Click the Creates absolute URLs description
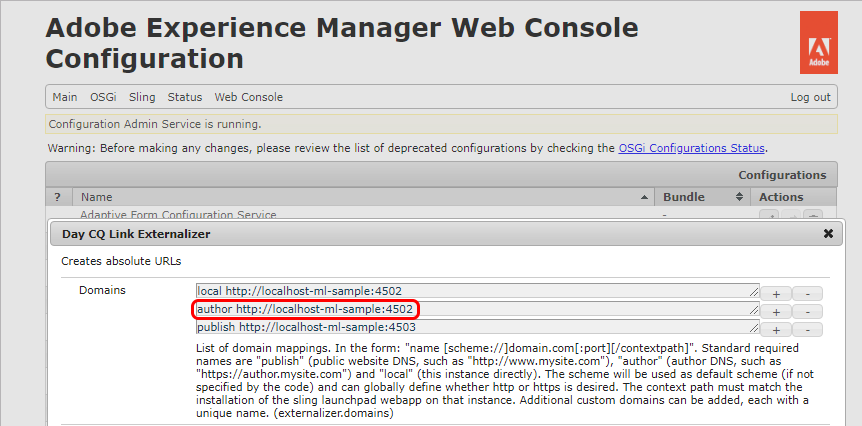862x426 pixels. click(x=121, y=261)
